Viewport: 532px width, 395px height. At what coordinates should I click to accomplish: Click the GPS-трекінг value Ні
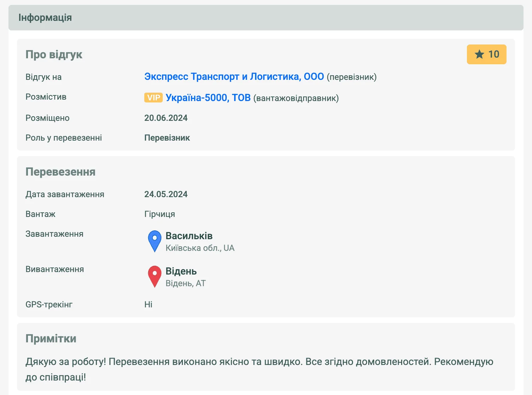tap(148, 305)
